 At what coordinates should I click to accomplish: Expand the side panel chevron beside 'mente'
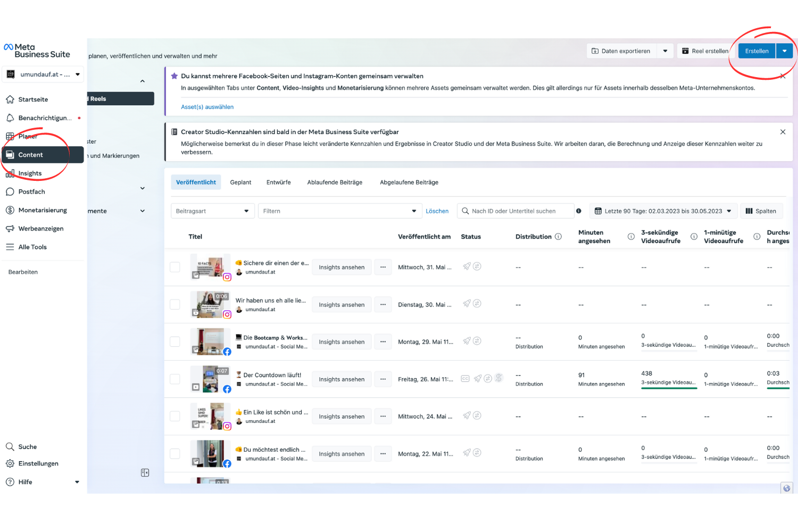(142, 211)
